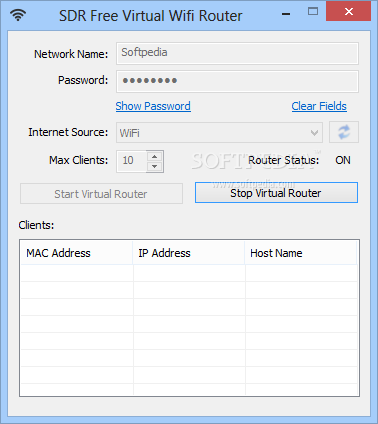Click the Router Status ON value

pos(343,160)
